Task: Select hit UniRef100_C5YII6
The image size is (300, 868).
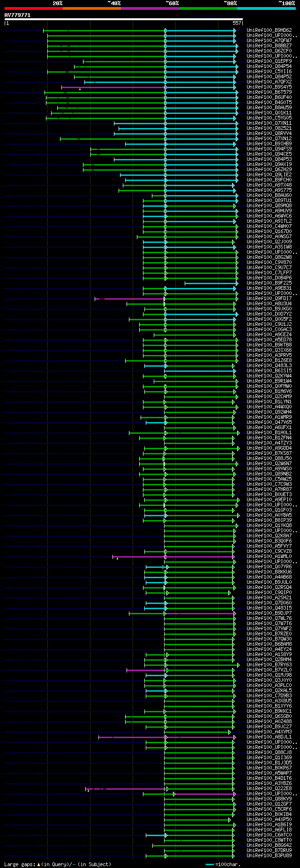Action: (x=269, y=72)
